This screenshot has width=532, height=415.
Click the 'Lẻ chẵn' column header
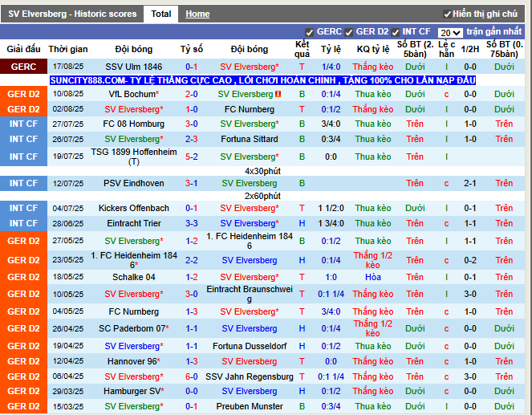point(446,49)
